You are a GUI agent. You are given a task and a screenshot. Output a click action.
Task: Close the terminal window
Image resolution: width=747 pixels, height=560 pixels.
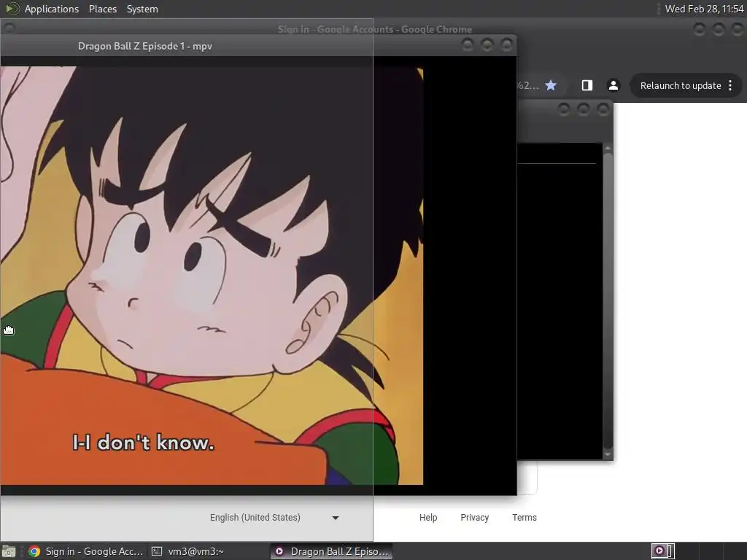(603, 109)
